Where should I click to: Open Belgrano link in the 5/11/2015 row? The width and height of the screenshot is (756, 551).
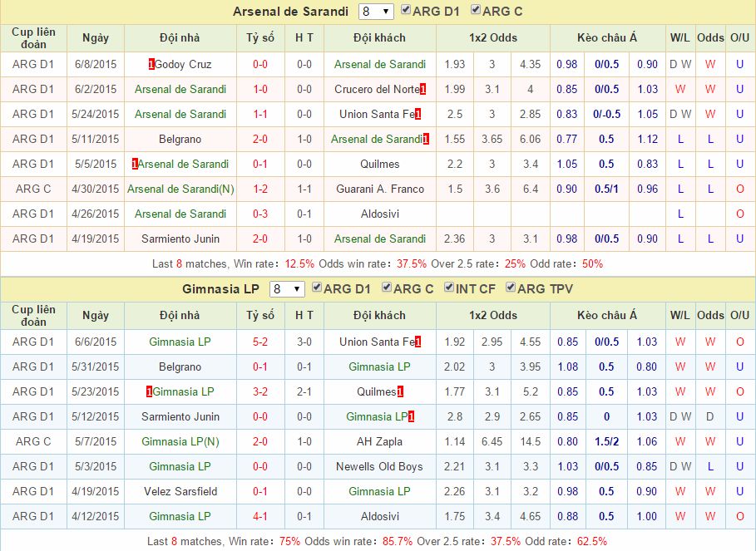pyautogui.click(x=180, y=139)
